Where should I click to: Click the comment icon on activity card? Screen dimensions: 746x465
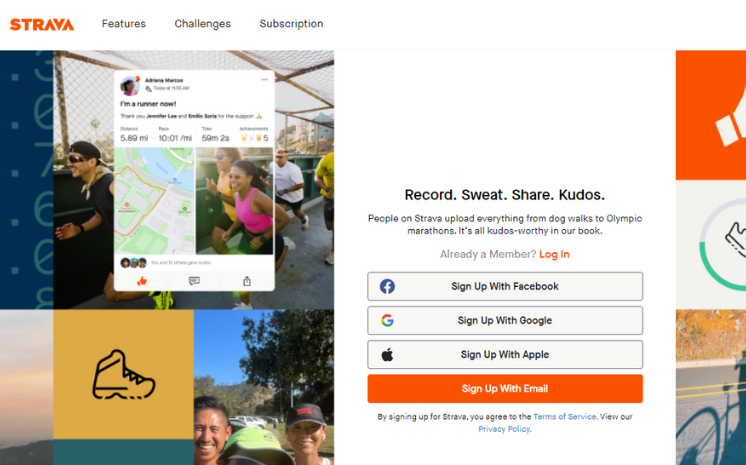tap(194, 281)
